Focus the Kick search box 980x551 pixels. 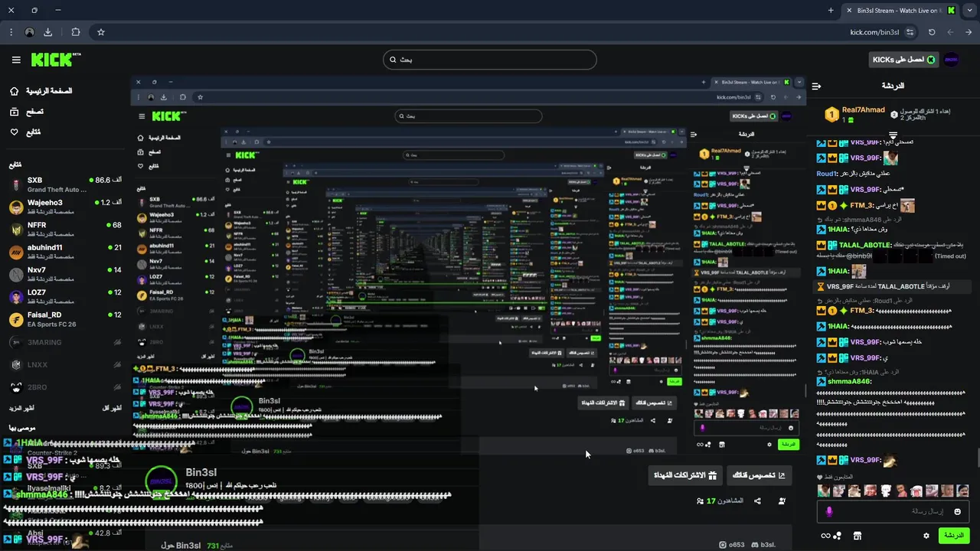[x=490, y=60]
